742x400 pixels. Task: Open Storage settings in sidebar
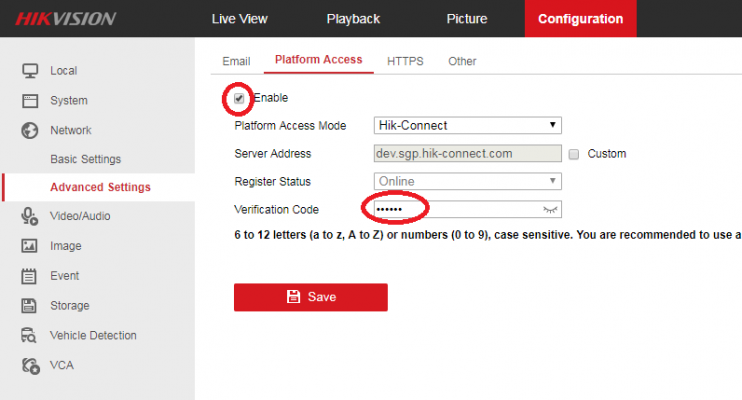(70, 306)
